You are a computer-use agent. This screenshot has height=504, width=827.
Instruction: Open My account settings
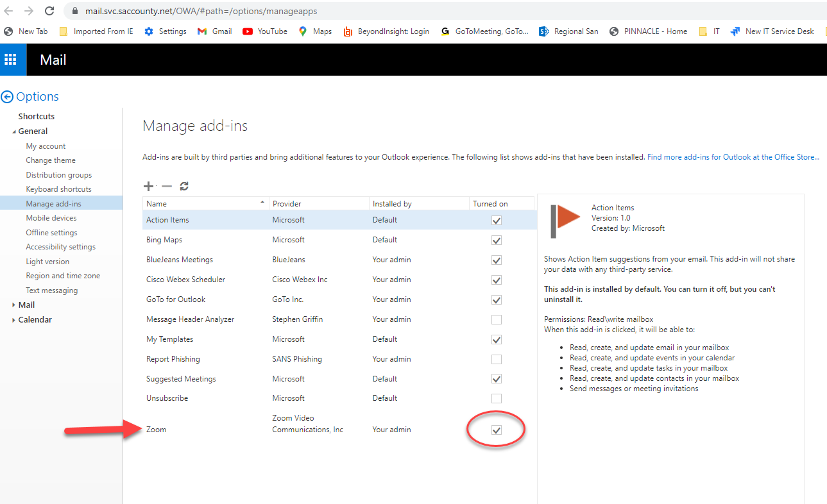pos(46,146)
